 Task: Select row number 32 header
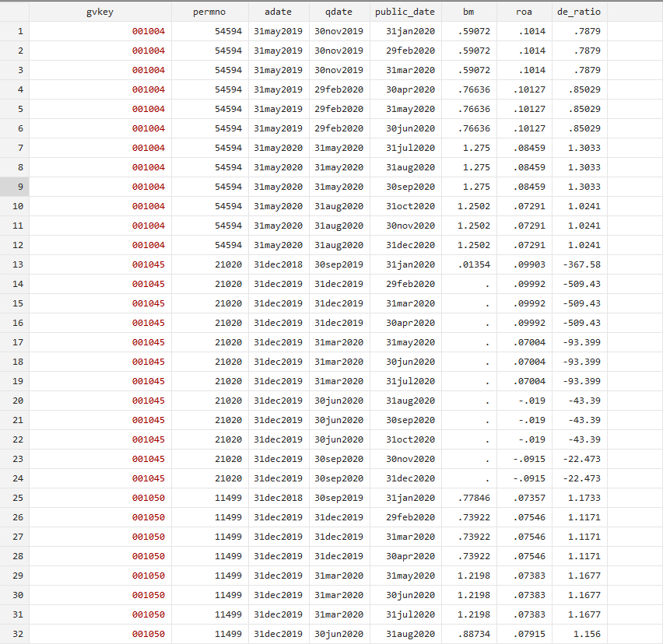[14, 634]
